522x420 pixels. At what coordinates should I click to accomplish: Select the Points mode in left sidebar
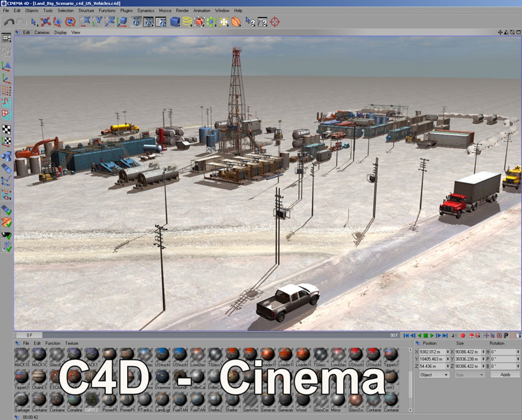pos(6,91)
